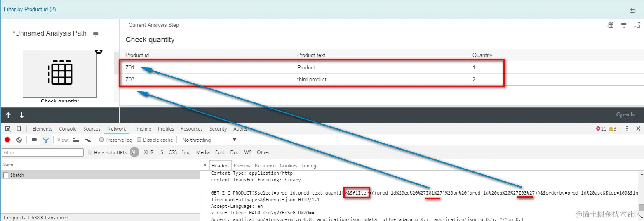644x221 pixels.
Task: Select the Check quantity step thumbnail
Action: click(x=60, y=74)
